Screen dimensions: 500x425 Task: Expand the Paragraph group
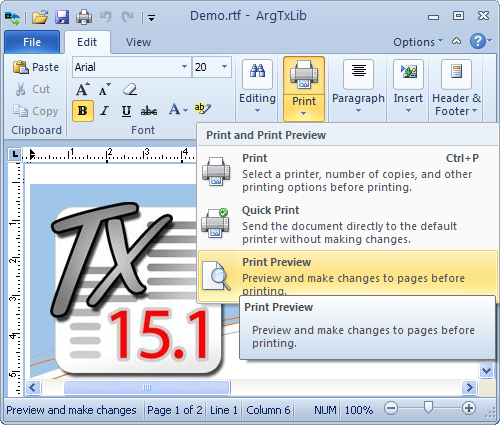[358, 87]
